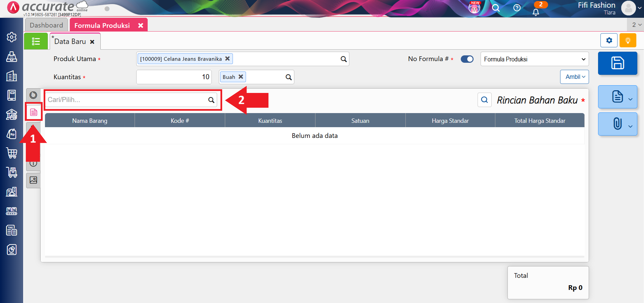Open the Formula Produksi numbering dropdown

(534, 59)
